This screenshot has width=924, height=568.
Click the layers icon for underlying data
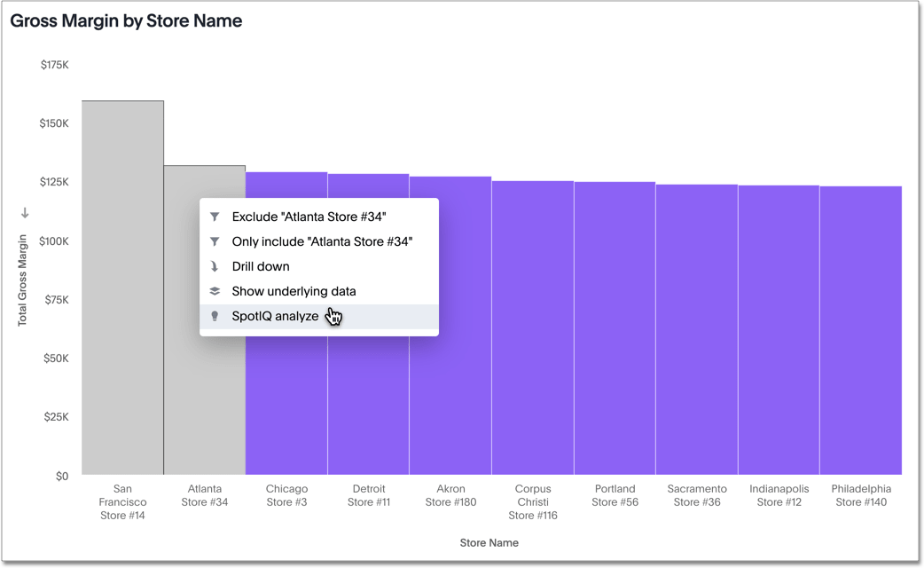[215, 291]
